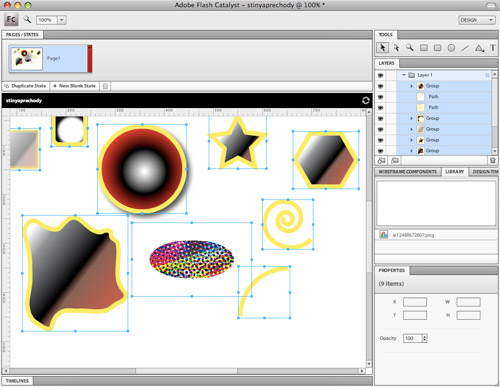
Task: Pick the Rectangle tool
Action: pyautogui.click(x=424, y=48)
